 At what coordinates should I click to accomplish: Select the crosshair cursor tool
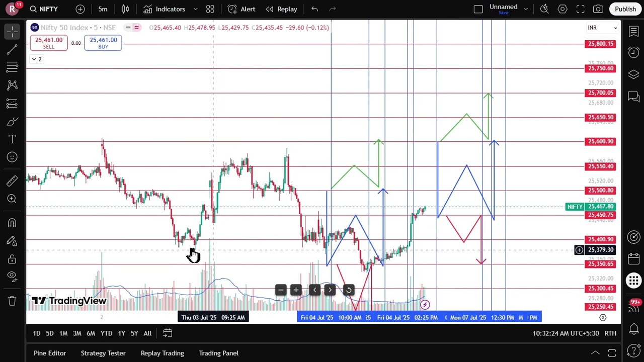click(x=12, y=31)
